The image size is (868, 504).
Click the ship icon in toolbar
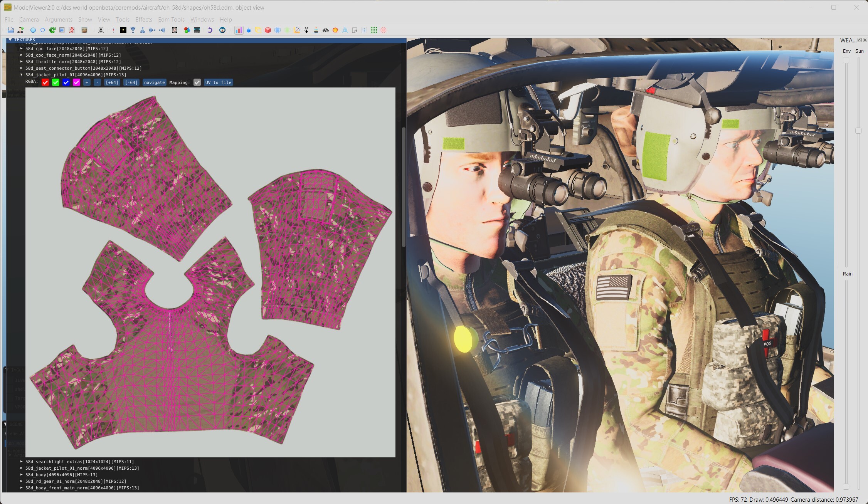(x=316, y=30)
